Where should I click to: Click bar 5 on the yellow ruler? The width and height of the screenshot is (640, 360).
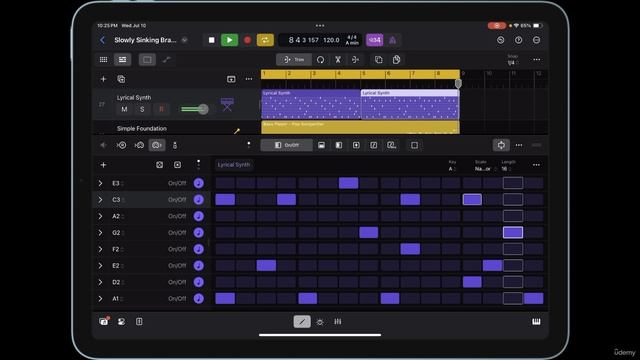coord(363,74)
